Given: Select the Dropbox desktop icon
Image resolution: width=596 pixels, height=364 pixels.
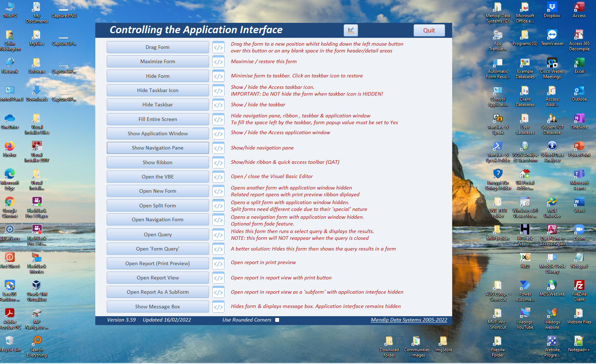Looking at the screenshot, I should (552, 10).
